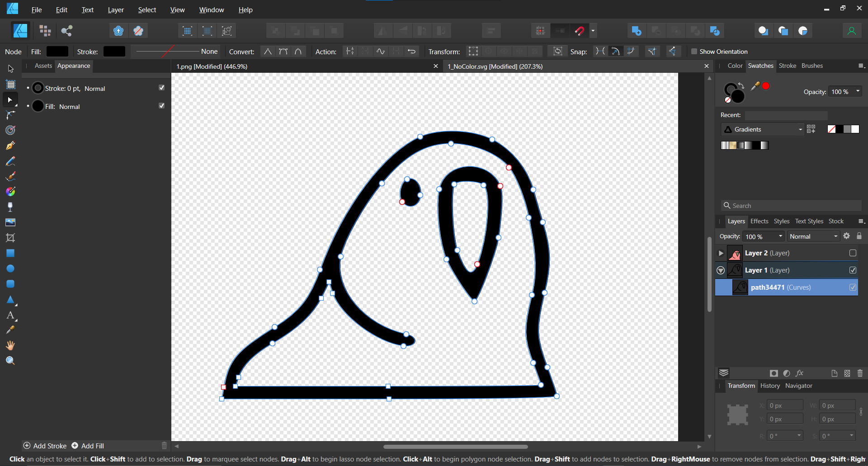
Task: Click the Add Stroke button
Action: point(45,446)
